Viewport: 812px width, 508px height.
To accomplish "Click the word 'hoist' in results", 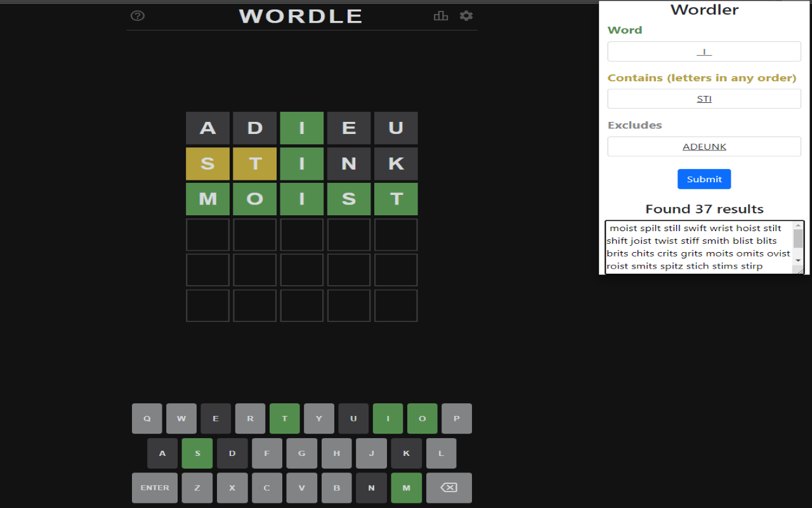I will [748, 228].
